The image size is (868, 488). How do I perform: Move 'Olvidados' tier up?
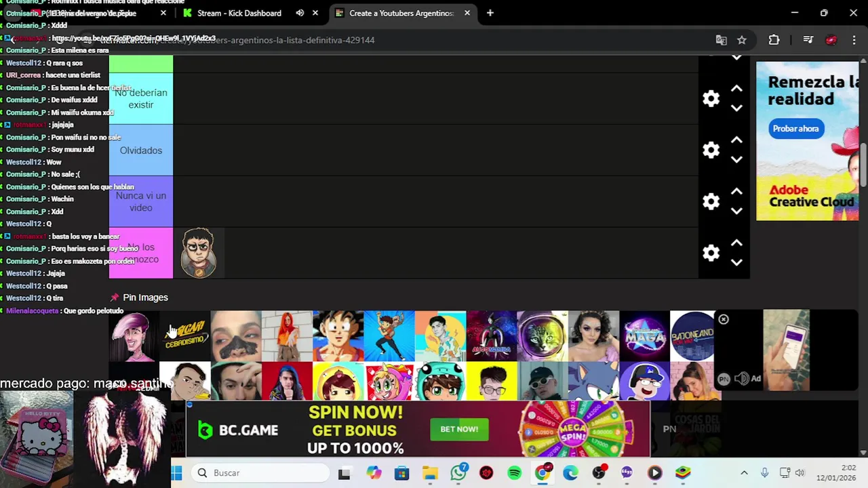click(x=736, y=140)
